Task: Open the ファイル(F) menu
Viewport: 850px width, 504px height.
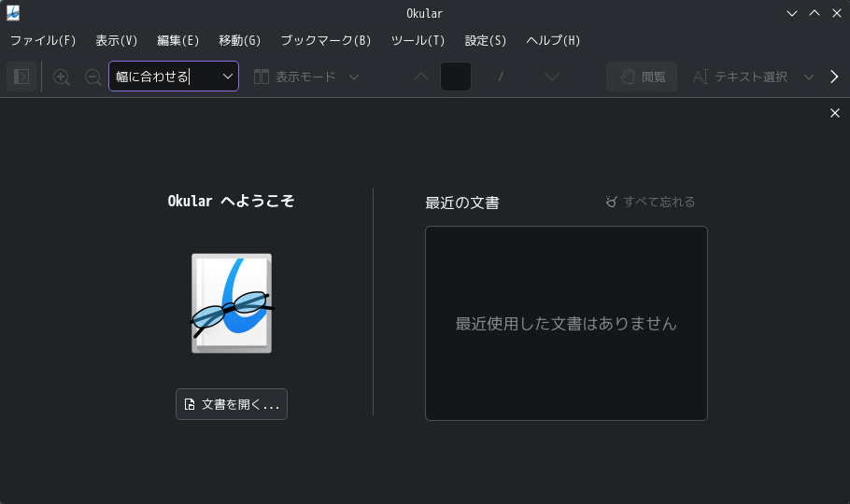Action: click(43, 41)
